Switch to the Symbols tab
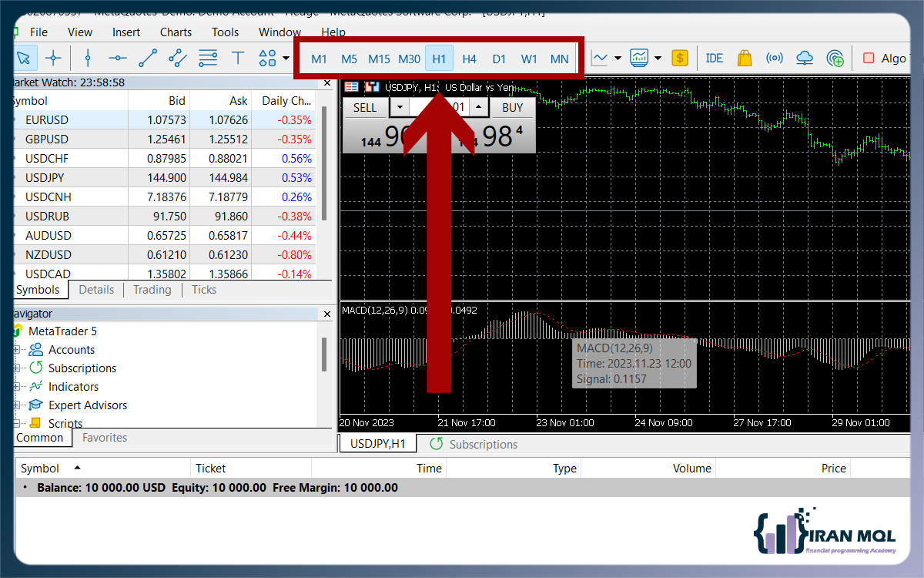Image resolution: width=924 pixels, height=578 pixels. click(38, 290)
